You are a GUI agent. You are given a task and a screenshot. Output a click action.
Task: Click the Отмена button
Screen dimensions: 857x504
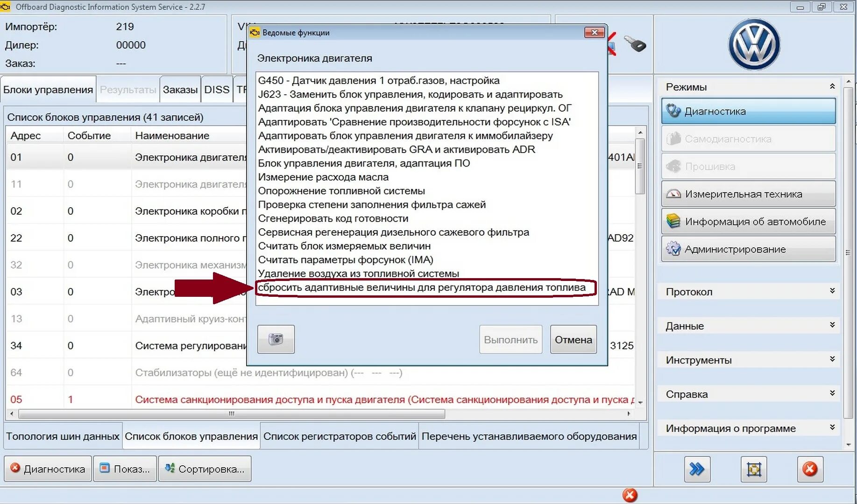pos(574,339)
